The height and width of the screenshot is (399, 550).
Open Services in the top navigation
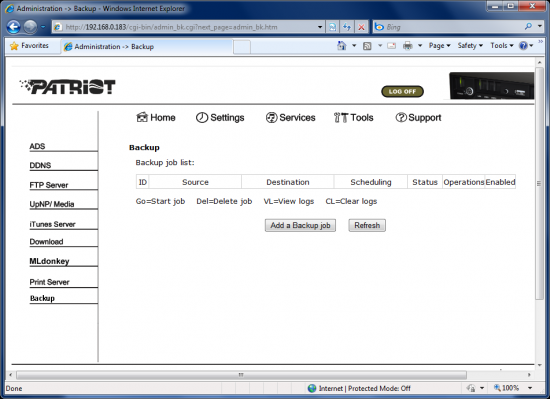290,117
